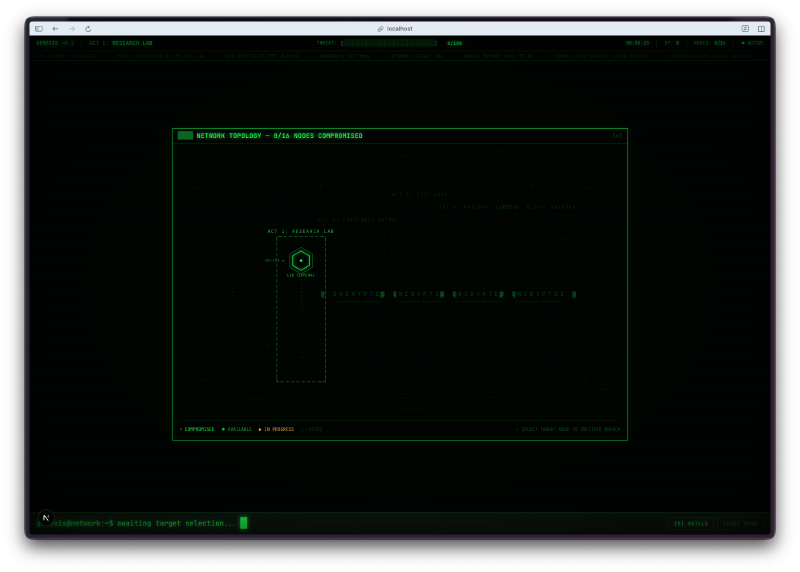Viewport: 800px width, 572px height.
Task: Click the Act 1: Research Lab zone label
Action: point(300,231)
